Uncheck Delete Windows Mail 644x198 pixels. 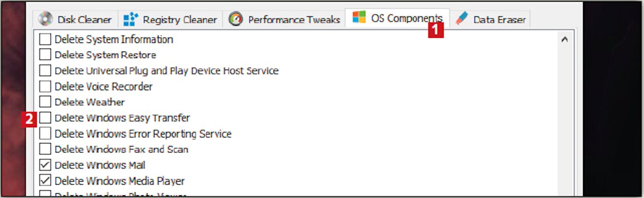point(45,165)
